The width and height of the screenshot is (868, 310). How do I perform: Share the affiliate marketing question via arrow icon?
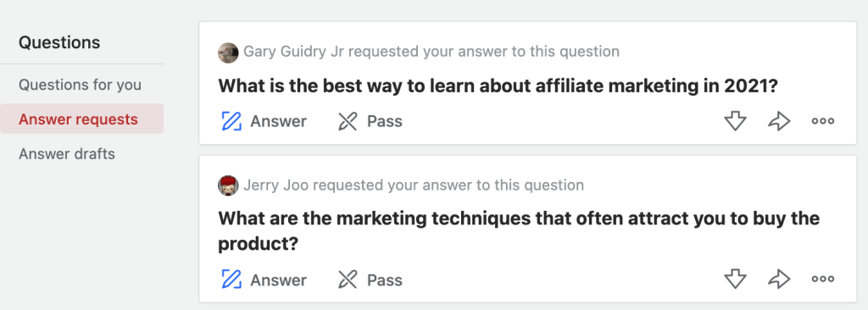tap(779, 121)
